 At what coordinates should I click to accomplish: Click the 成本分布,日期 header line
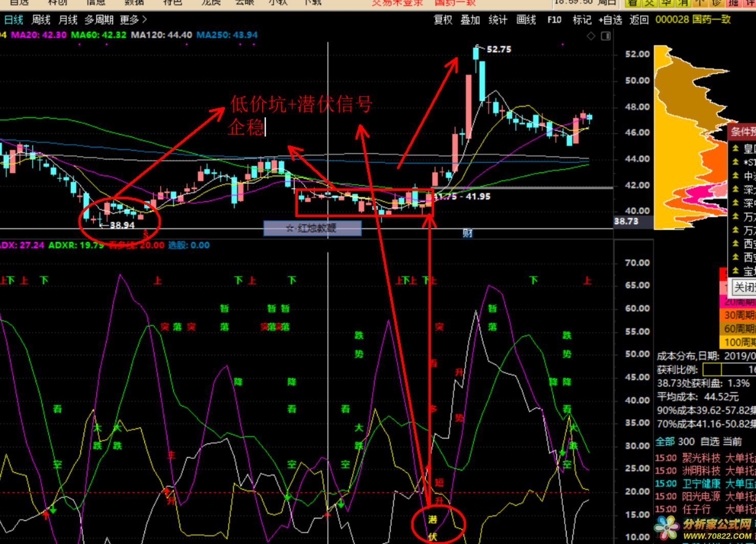[706, 356]
